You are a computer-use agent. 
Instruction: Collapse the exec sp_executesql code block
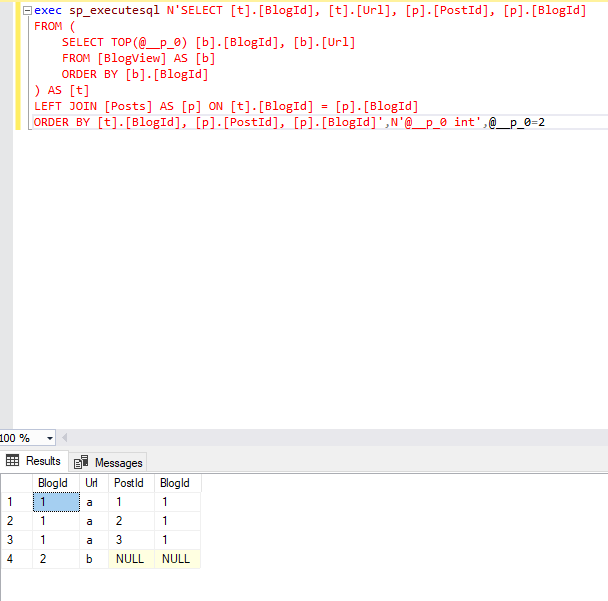click(27, 11)
